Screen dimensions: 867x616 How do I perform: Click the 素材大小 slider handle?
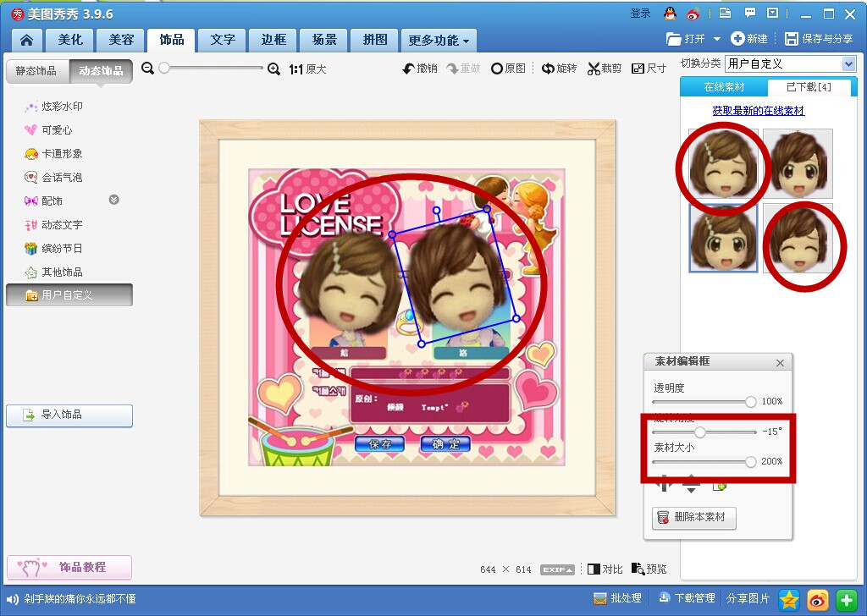[750, 462]
